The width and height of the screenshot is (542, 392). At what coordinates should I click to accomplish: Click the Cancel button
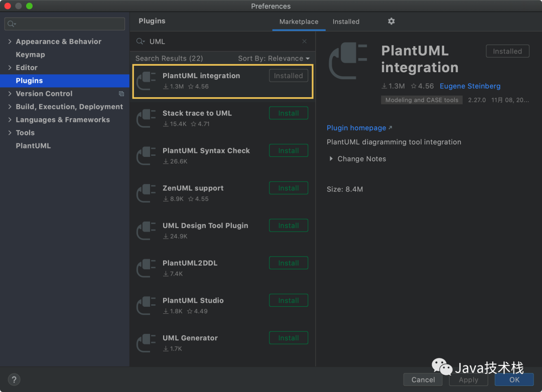pos(423,379)
